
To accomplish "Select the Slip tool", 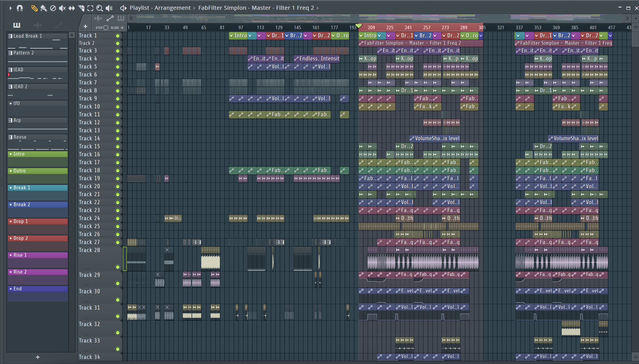I will pos(72,8).
